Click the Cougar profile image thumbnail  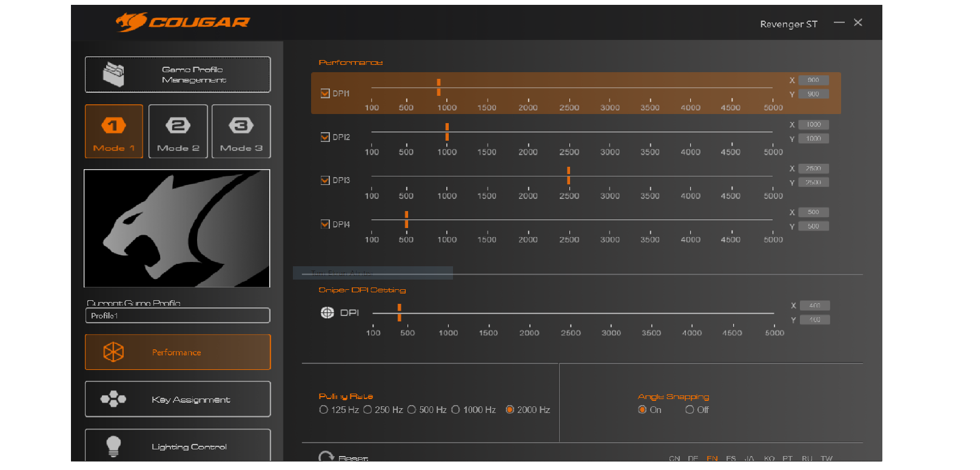177,228
